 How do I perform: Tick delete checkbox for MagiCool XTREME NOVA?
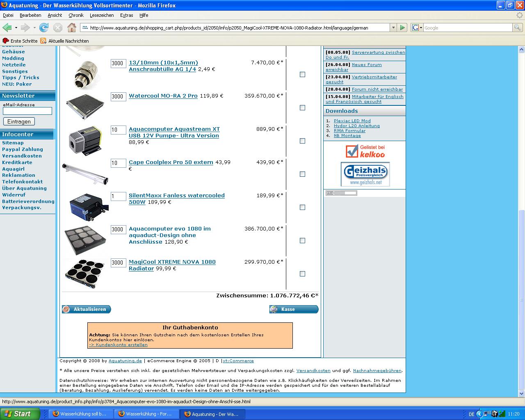click(x=302, y=274)
